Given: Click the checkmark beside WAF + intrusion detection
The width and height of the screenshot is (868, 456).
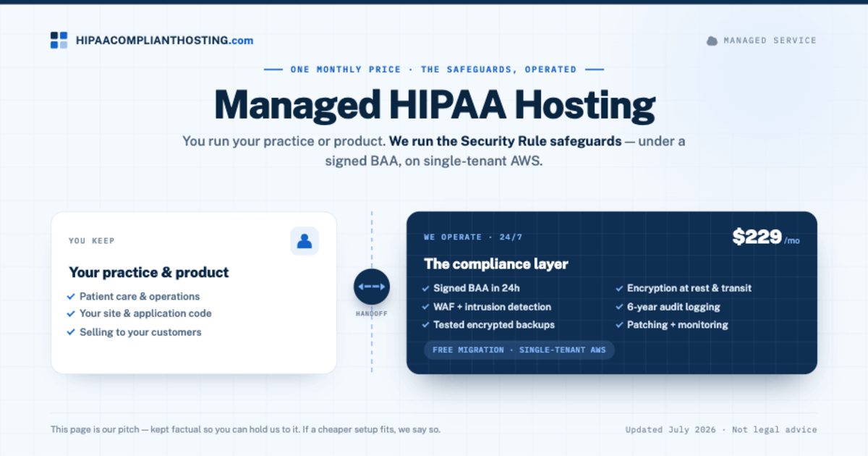Looking at the screenshot, I should (x=426, y=307).
